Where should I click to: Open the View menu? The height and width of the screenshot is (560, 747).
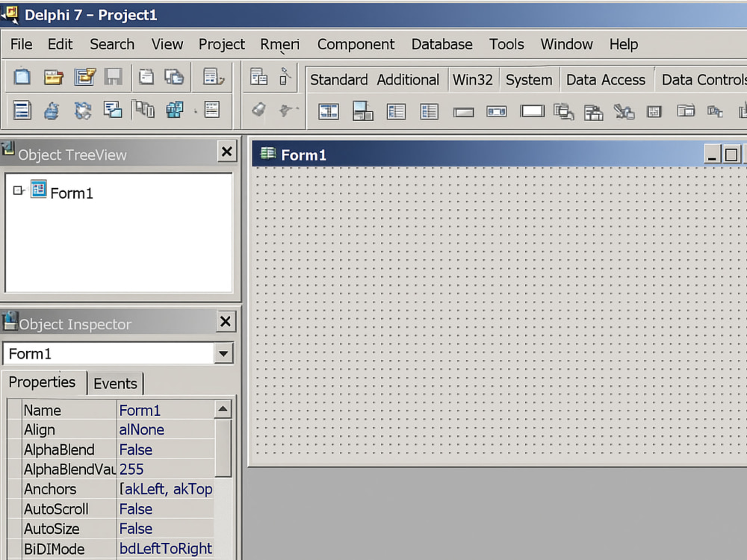167,44
